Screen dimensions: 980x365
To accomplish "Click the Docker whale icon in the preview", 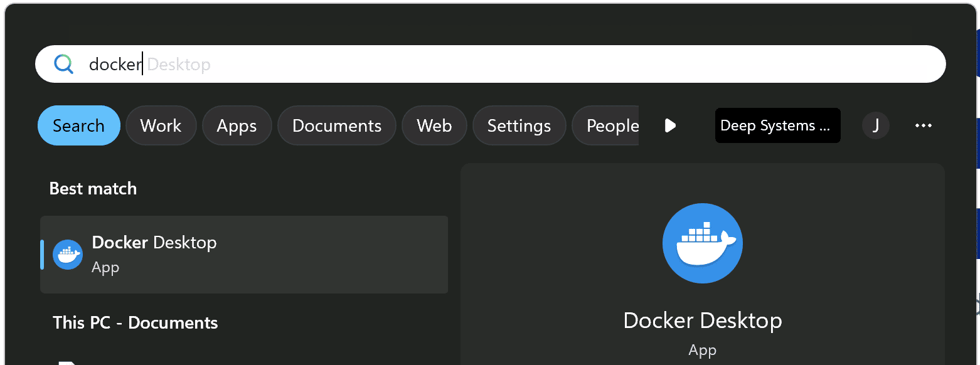I will (702, 243).
